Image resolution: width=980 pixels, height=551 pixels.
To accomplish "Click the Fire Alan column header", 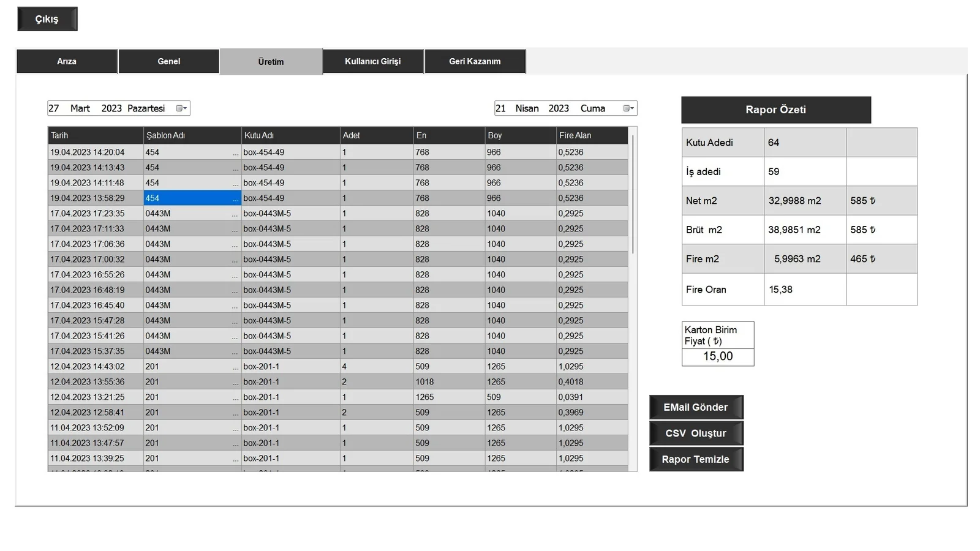I will click(x=591, y=135).
